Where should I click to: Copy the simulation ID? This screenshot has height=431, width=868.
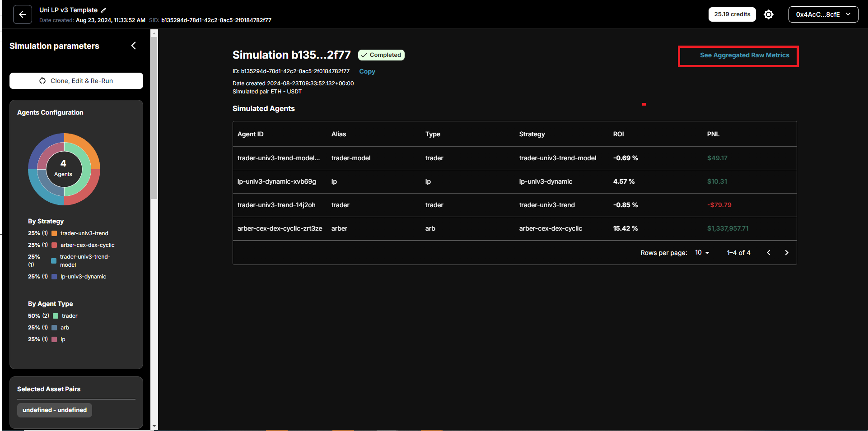[367, 71]
